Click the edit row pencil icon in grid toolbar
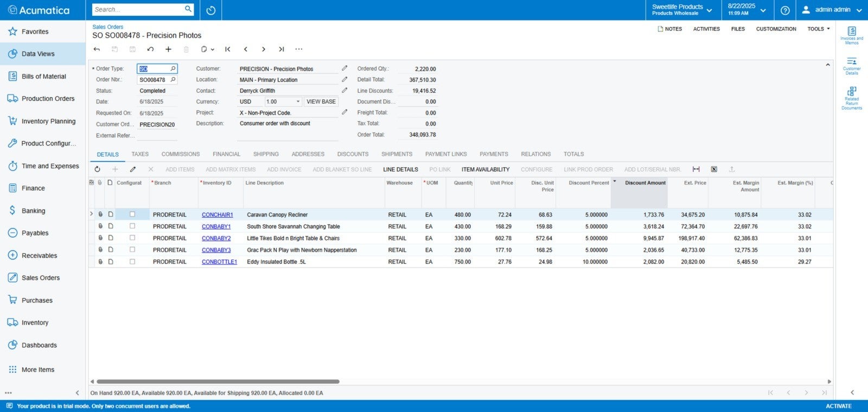868x412 pixels. tap(133, 169)
